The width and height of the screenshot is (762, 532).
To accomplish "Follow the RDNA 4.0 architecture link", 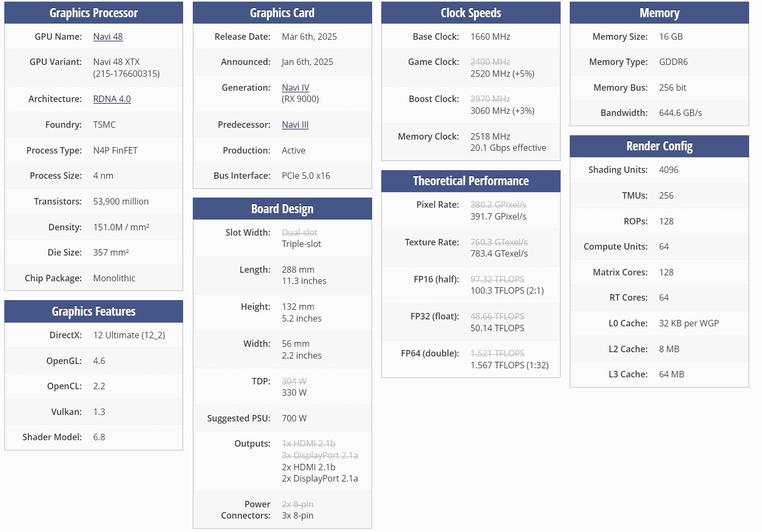I will pyautogui.click(x=112, y=99).
